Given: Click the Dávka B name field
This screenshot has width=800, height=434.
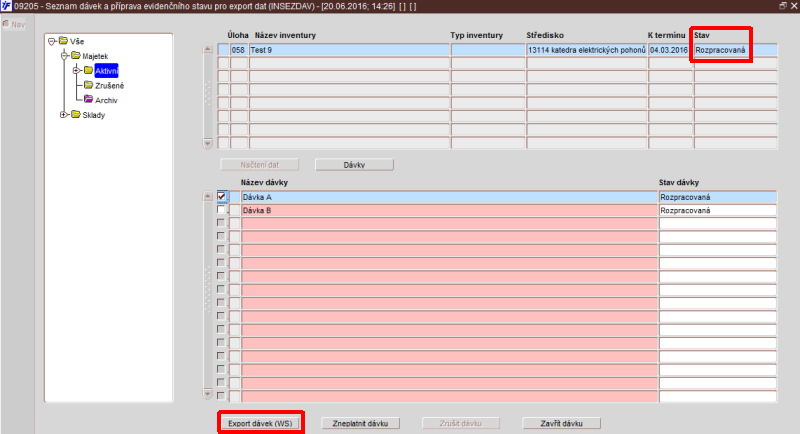Looking at the screenshot, I should pyautogui.click(x=449, y=210).
